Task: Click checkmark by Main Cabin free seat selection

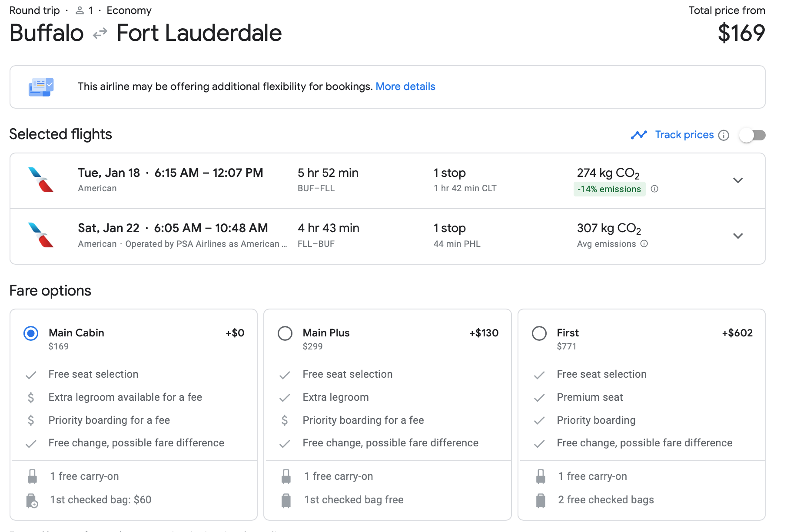Action: (31, 375)
